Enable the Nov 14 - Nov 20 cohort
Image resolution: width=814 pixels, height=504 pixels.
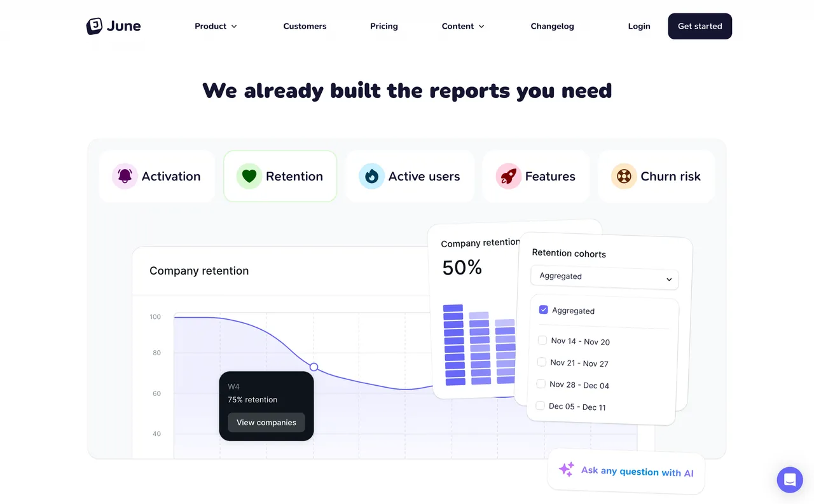pos(542,340)
